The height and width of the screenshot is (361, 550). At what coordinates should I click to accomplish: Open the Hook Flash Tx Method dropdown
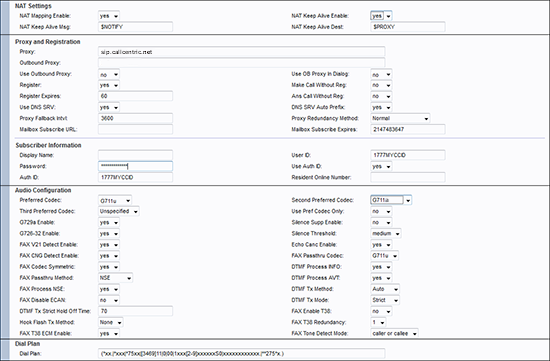click(x=110, y=322)
